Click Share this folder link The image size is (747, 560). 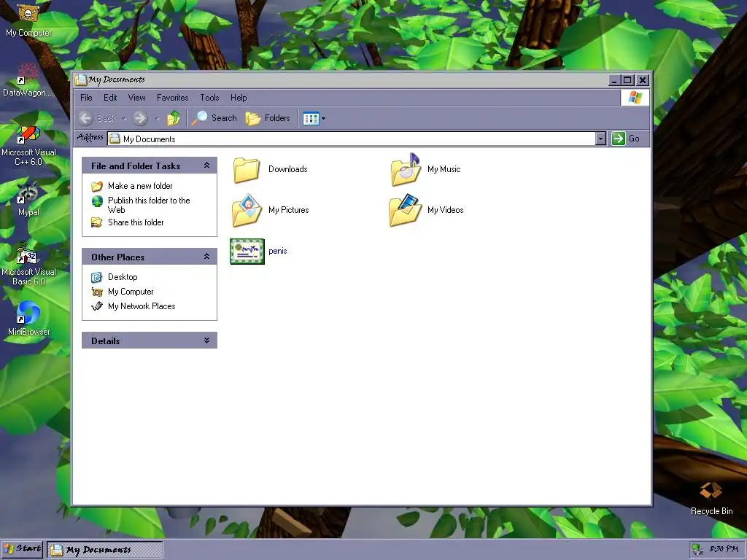pos(136,222)
